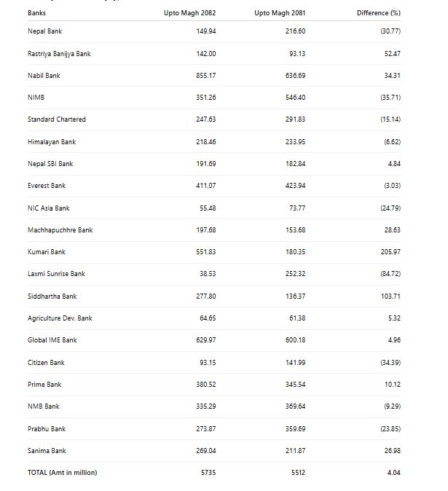Click the Machhapuchhre Bank label
The image size is (448, 491).
(60, 230)
